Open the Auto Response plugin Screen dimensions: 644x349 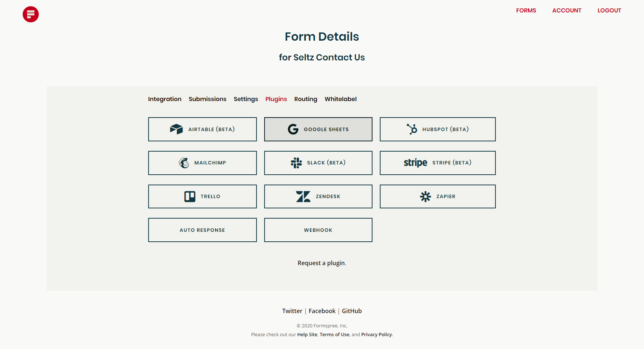pos(202,230)
